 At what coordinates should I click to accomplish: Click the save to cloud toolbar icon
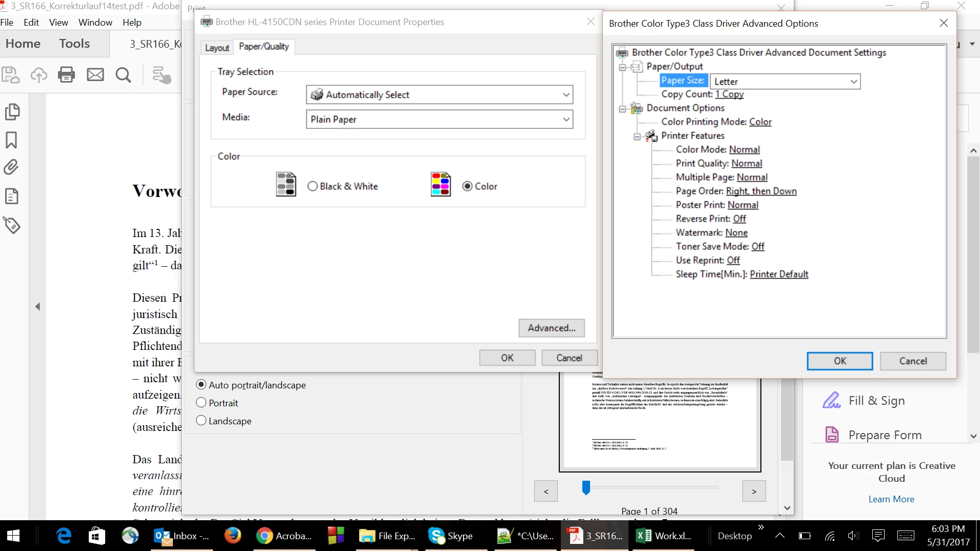[11, 75]
